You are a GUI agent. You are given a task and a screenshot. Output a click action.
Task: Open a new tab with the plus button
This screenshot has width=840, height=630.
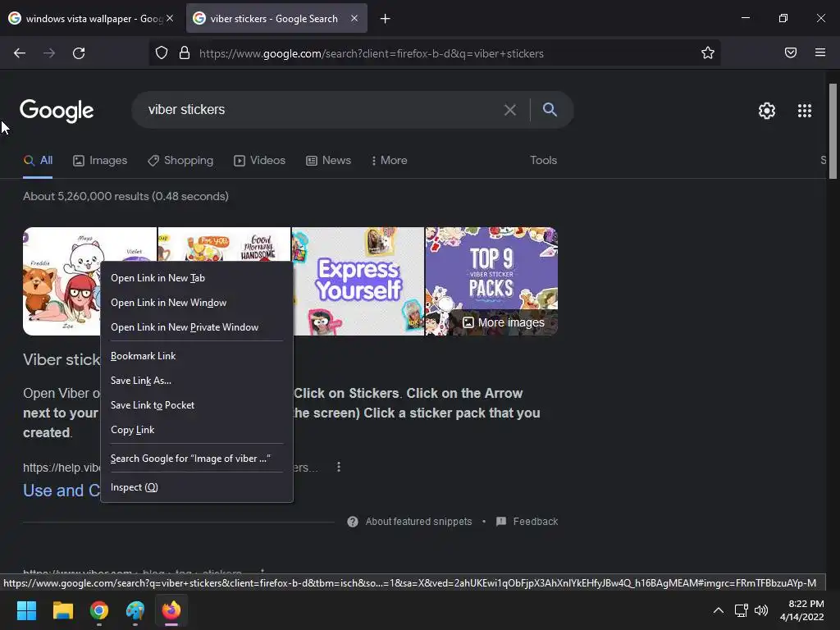(x=386, y=19)
